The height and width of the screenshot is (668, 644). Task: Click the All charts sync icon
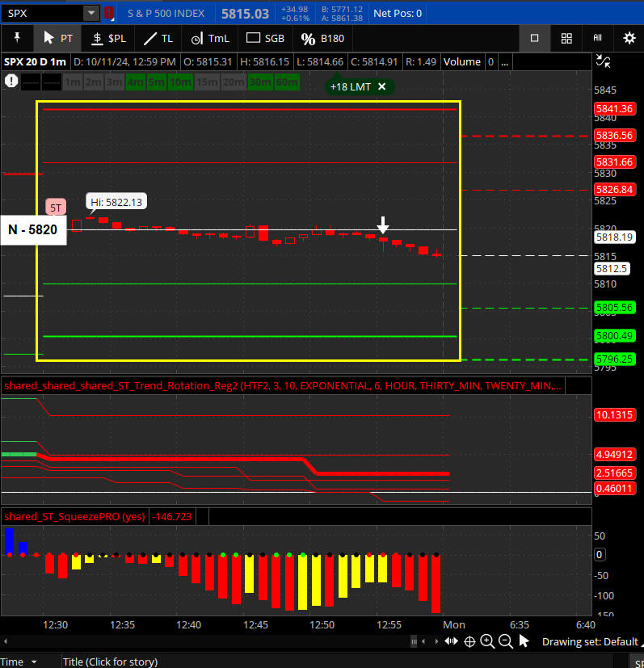[598, 38]
